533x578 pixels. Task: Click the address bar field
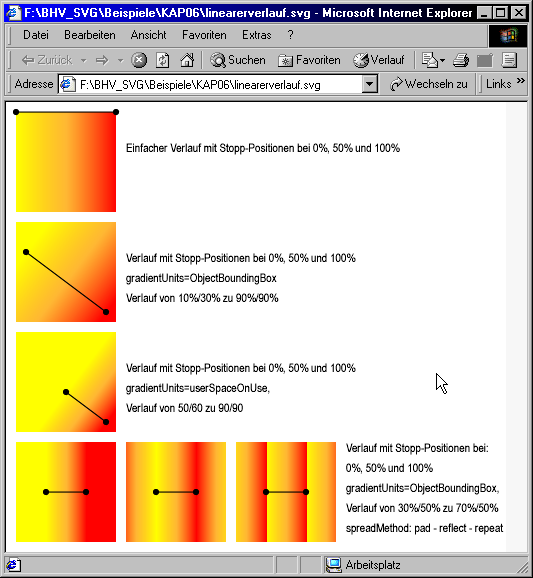point(217,85)
